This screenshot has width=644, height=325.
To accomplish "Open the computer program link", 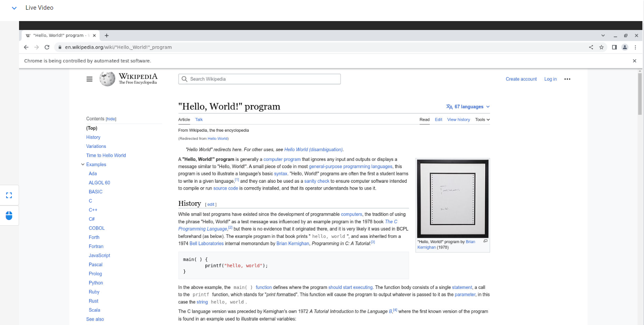I will tap(282, 159).
